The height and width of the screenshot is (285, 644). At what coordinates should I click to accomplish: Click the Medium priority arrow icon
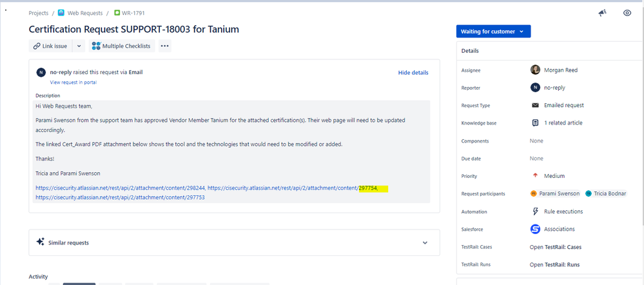pyautogui.click(x=535, y=175)
